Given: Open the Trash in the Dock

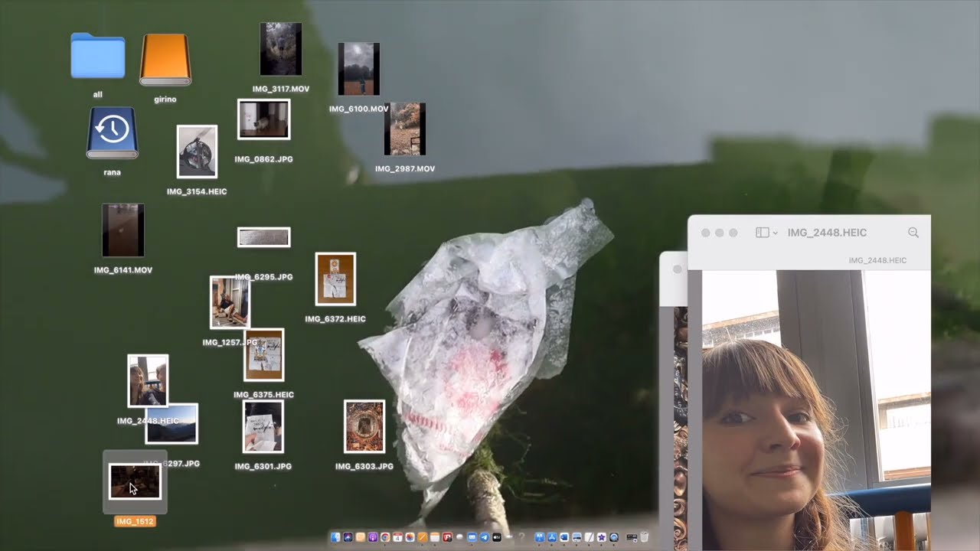Looking at the screenshot, I should (x=644, y=537).
